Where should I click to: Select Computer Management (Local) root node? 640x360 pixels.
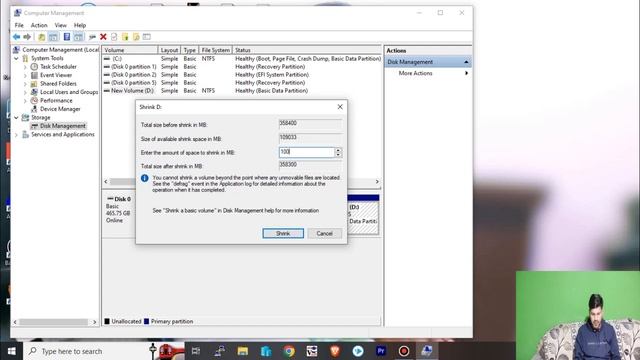coord(60,50)
